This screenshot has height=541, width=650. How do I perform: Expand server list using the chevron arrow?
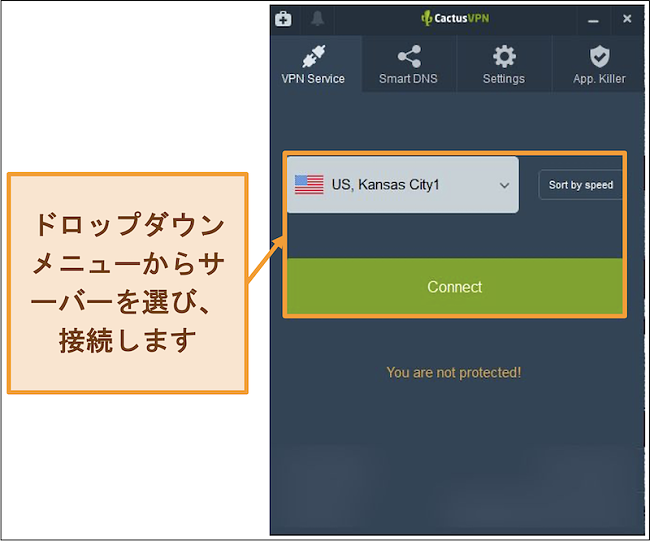pyautogui.click(x=504, y=185)
